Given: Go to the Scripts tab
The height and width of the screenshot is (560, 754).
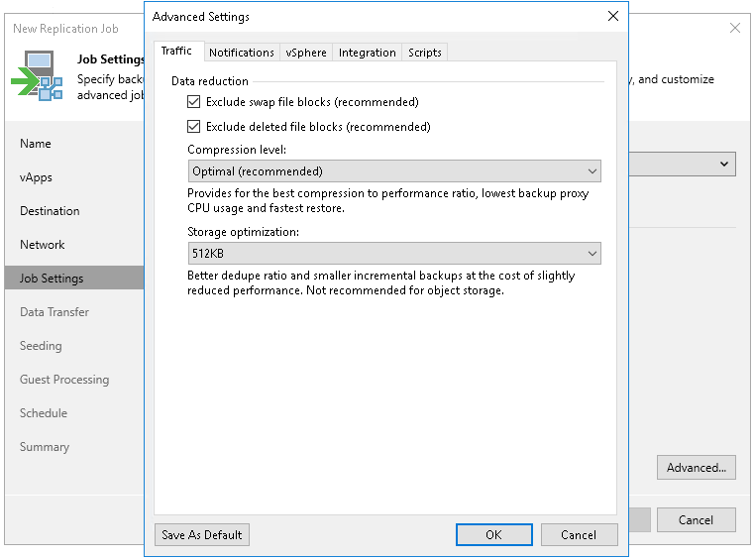Looking at the screenshot, I should 425,53.
